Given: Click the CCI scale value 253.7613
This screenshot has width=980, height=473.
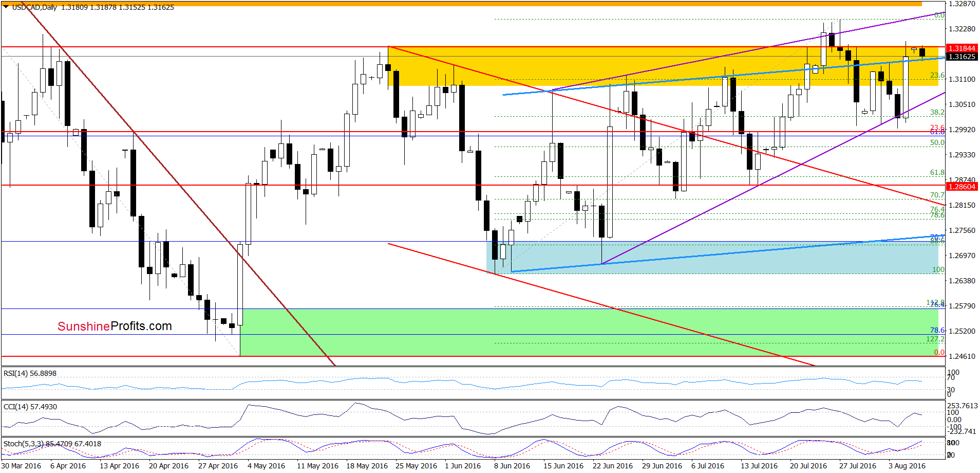Looking at the screenshot, I should click(963, 406).
